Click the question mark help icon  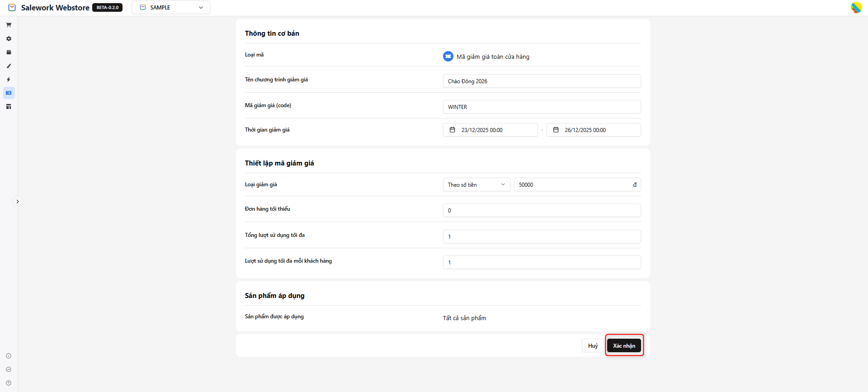[x=9, y=383]
